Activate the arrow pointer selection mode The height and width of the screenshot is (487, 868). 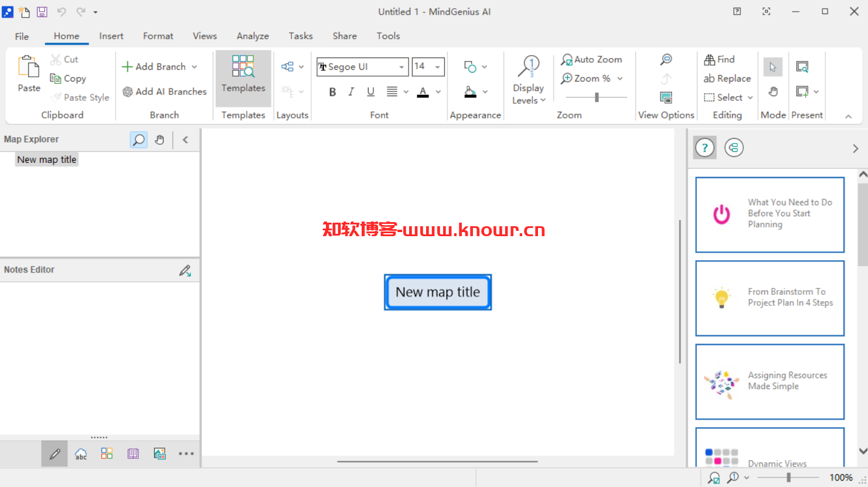tap(773, 67)
